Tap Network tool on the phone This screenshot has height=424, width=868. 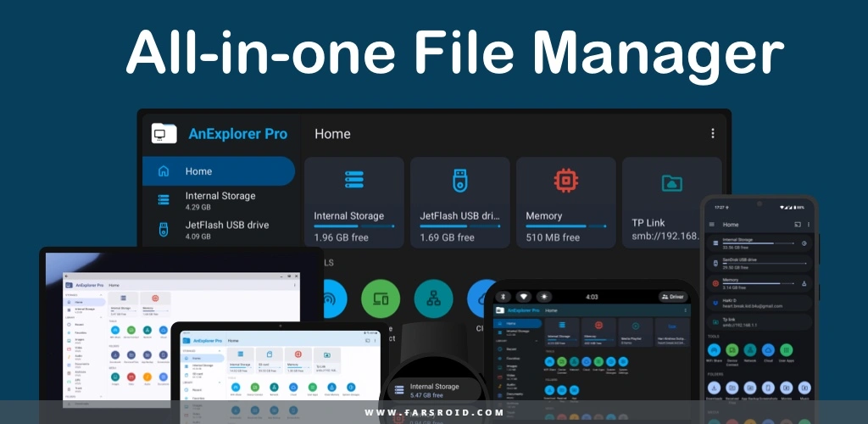pos(750,350)
